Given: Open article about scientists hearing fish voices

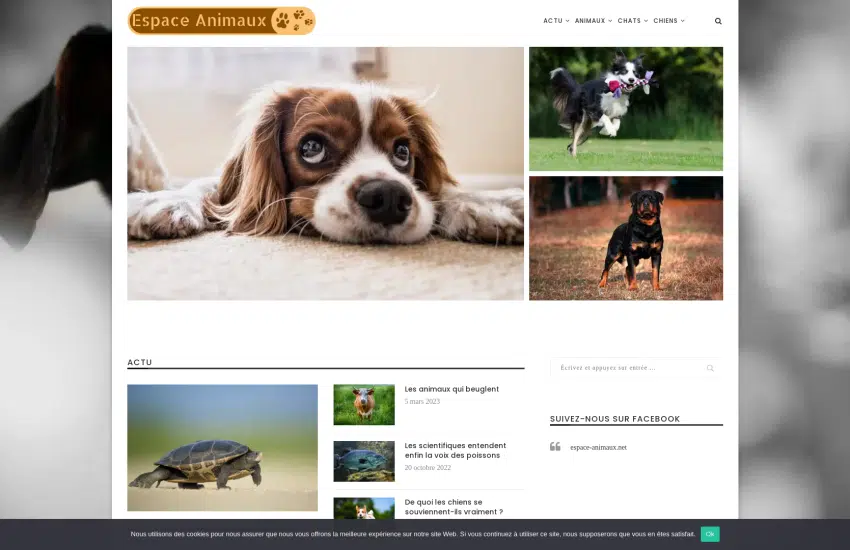Looking at the screenshot, I should [455, 450].
